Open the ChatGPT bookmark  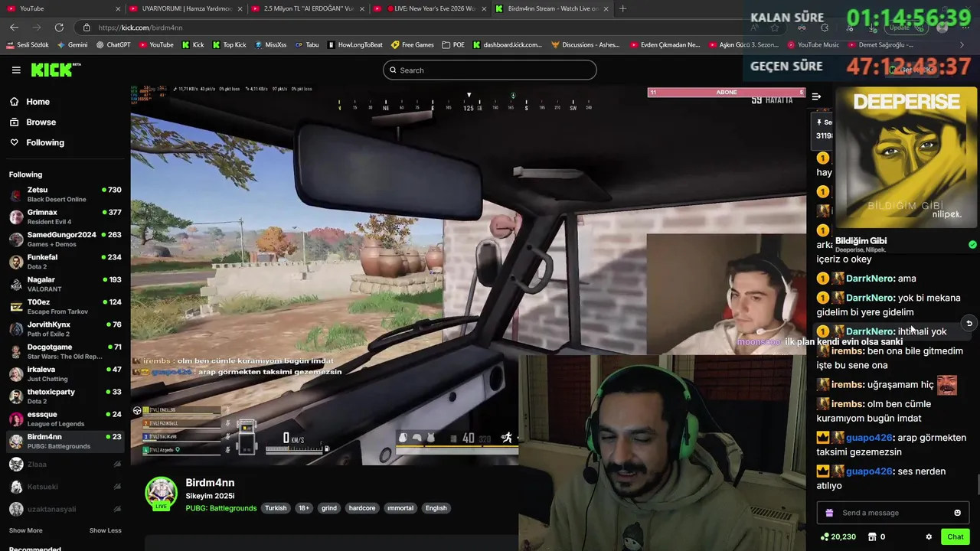pos(113,44)
